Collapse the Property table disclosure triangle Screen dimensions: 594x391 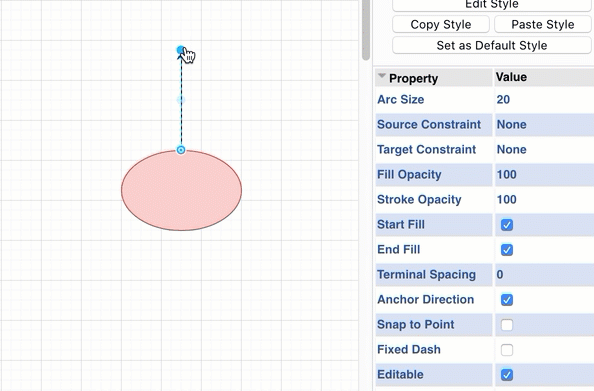click(x=382, y=75)
